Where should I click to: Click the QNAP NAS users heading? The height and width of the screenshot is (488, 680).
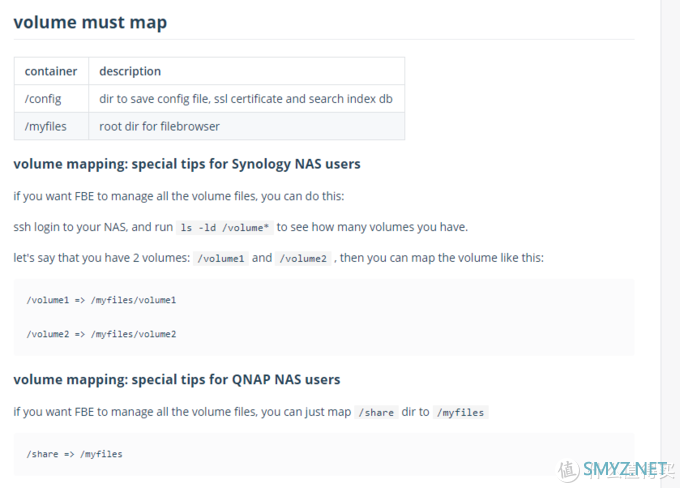click(177, 380)
